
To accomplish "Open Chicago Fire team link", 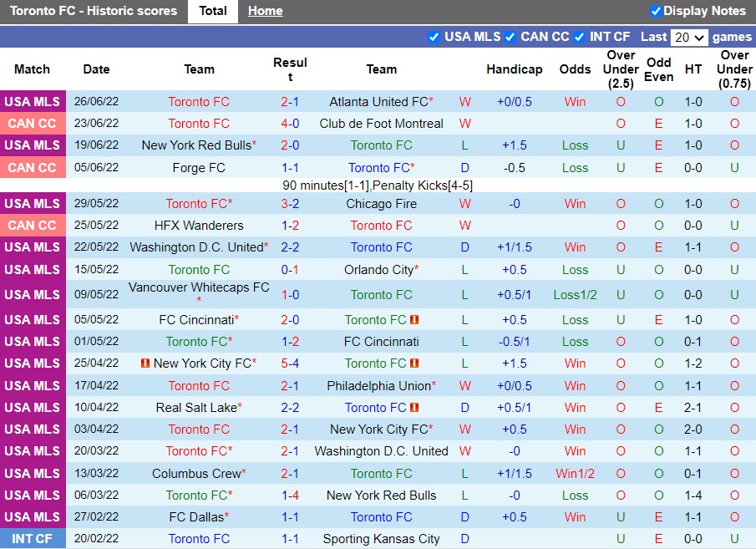I will pyautogui.click(x=381, y=204).
